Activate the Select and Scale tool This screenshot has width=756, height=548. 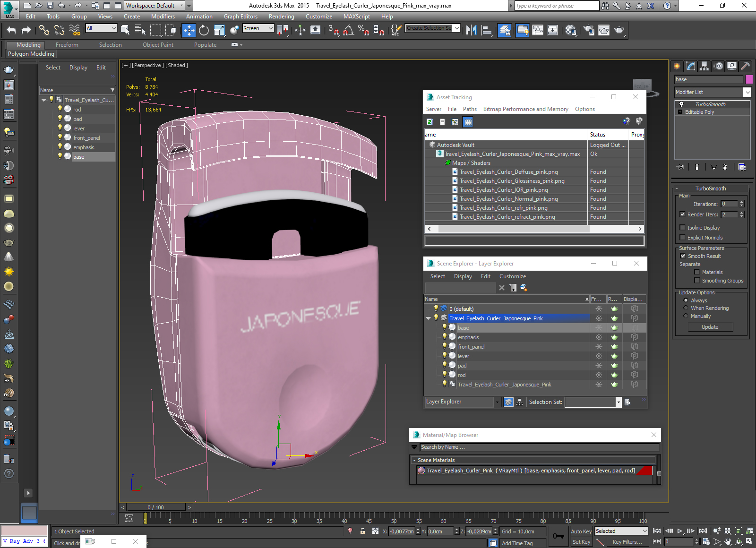(219, 30)
